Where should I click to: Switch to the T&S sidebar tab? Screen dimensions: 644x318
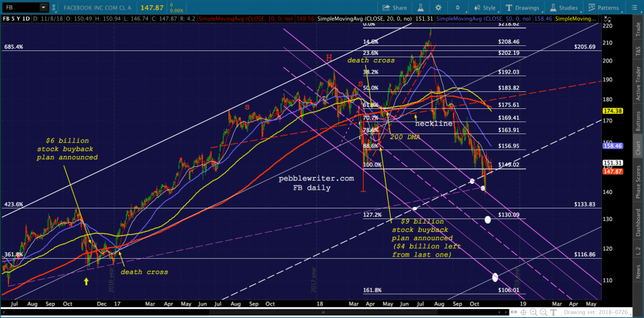click(x=639, y=51)
